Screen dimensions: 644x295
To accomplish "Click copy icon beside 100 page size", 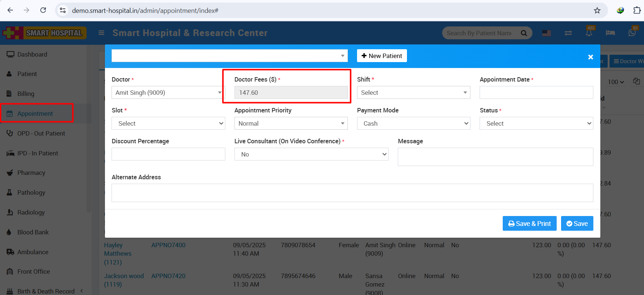I will tap(637, 81).
